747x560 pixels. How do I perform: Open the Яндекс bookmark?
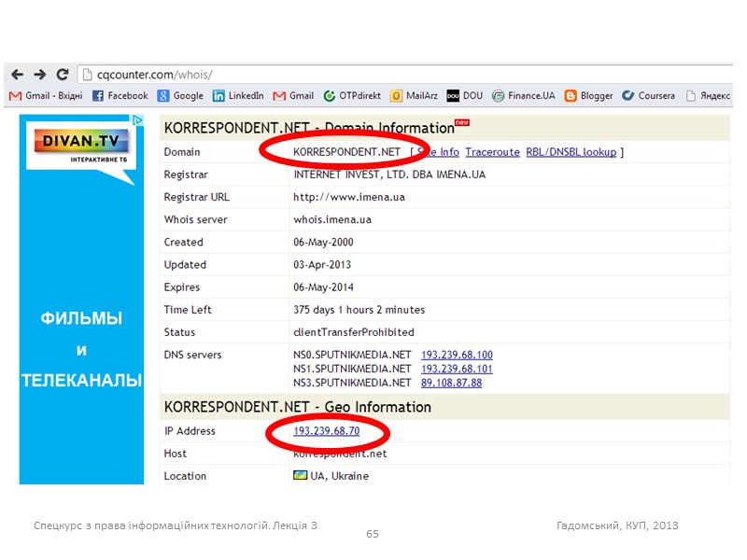coord(708,96)
